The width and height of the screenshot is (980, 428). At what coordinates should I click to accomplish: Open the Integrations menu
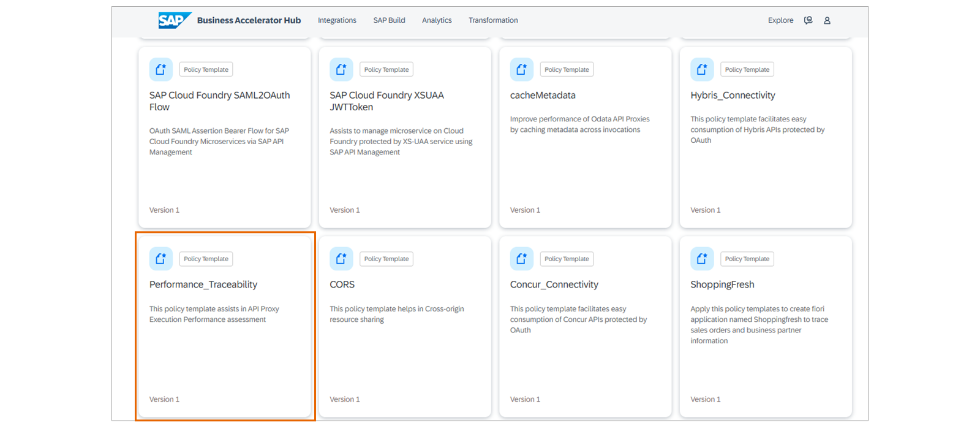click(337, 20)
